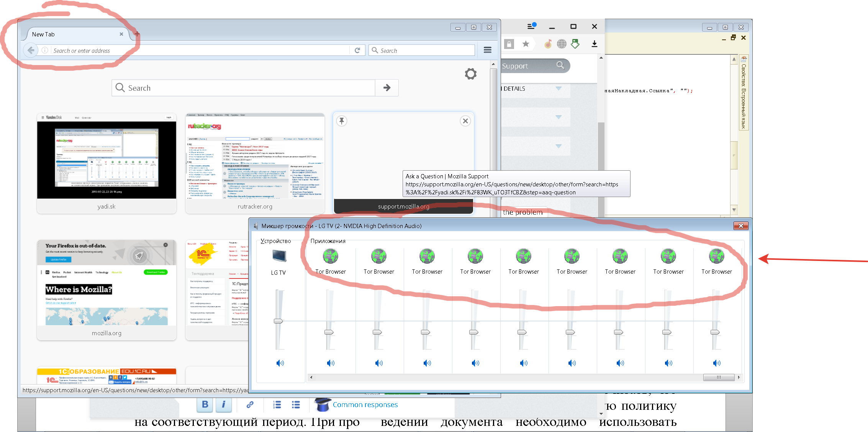The width and height of the screenshot is (868, 432).
Task: Click the LG TV volume slider handle
Action: [278, 321]
